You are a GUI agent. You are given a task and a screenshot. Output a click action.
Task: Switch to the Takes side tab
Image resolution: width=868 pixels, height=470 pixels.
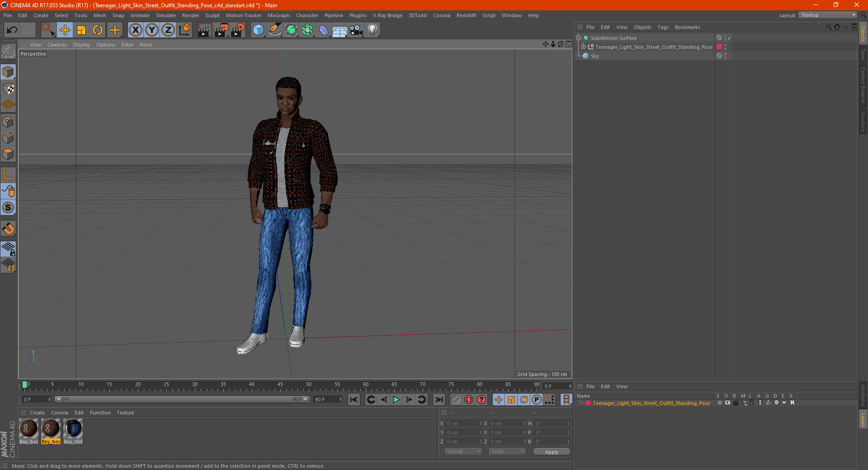pyautogui.click(x=863, y=55)
